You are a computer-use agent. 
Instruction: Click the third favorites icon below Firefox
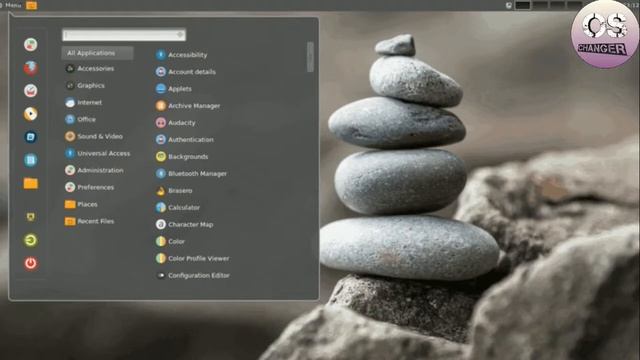[31, 91]
